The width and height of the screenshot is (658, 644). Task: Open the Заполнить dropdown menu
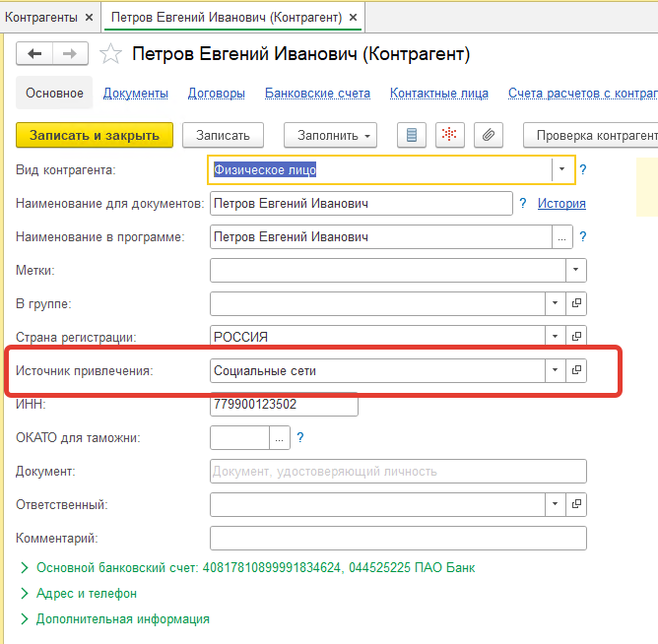click(330, 135)
